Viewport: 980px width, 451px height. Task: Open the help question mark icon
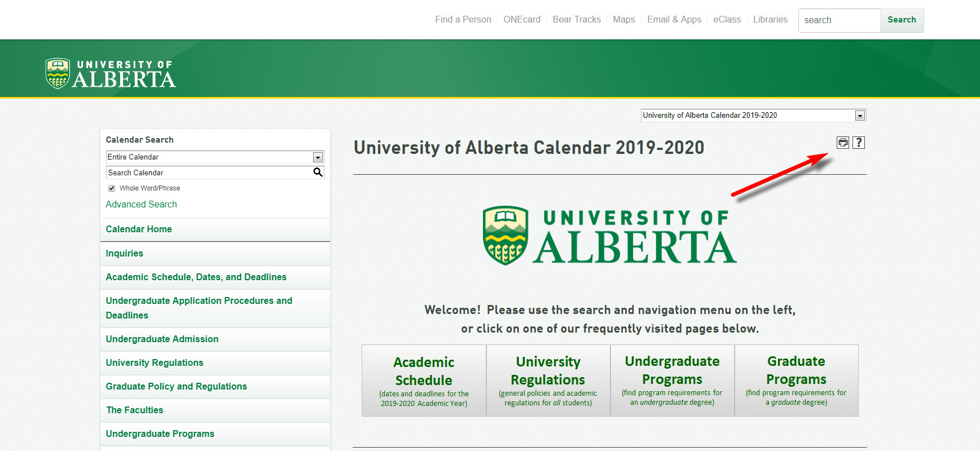(x=858, y=143)
